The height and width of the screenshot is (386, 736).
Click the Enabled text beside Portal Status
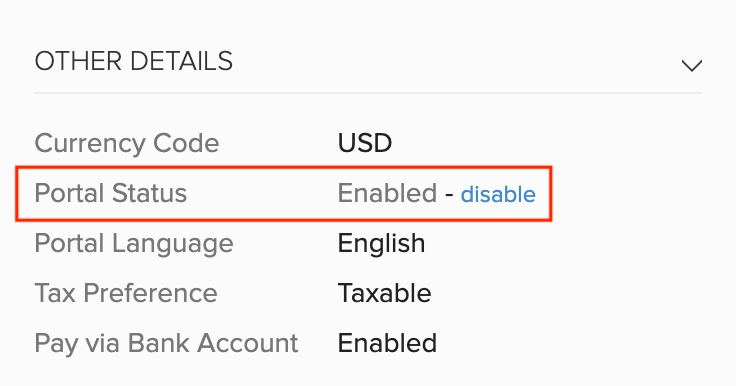coord(387,193)
